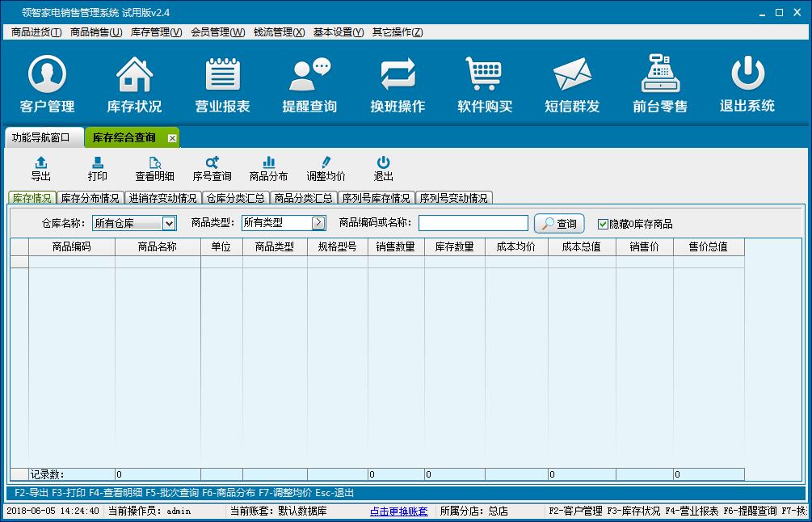The height and width of the screenshot is (522, 812).
Task: Switch to 序列号库存情况 sub-tab
Action: [377, 198]
